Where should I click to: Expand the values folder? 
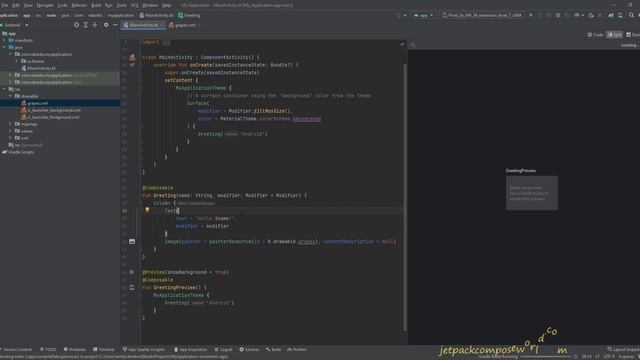point(11,131)
